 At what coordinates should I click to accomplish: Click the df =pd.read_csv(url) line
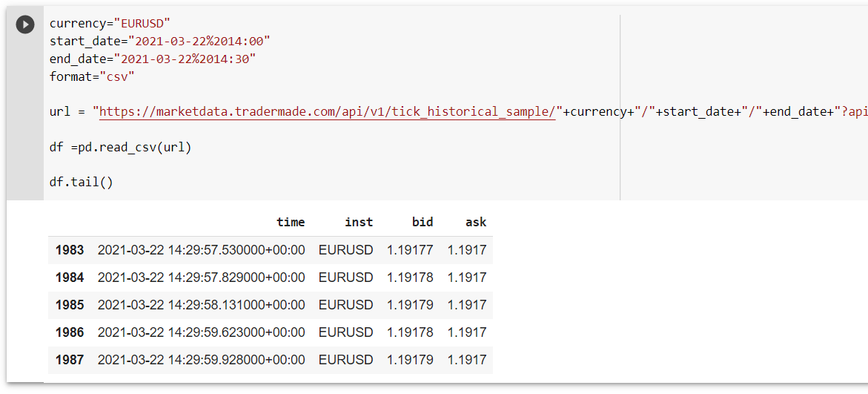(120, 148)
